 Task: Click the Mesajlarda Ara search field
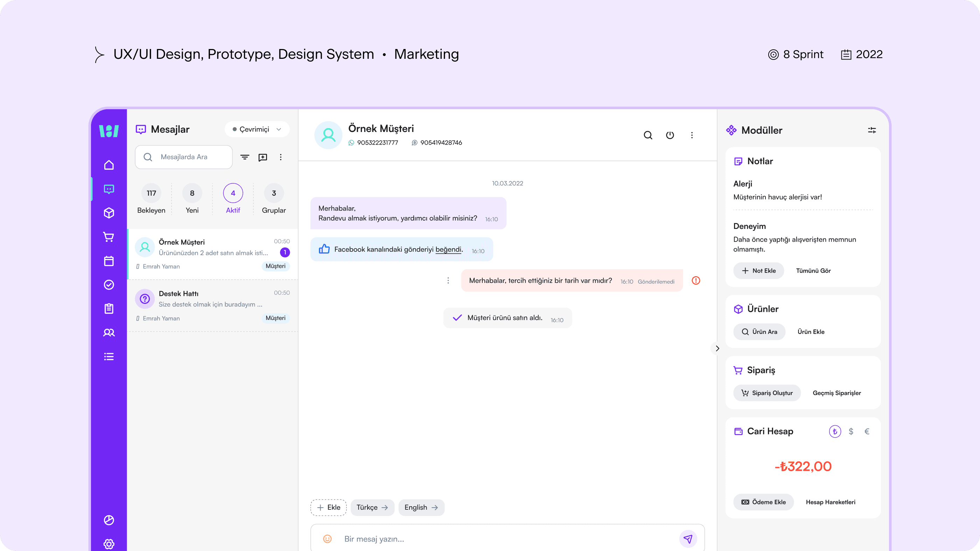[x=184, y=157]
